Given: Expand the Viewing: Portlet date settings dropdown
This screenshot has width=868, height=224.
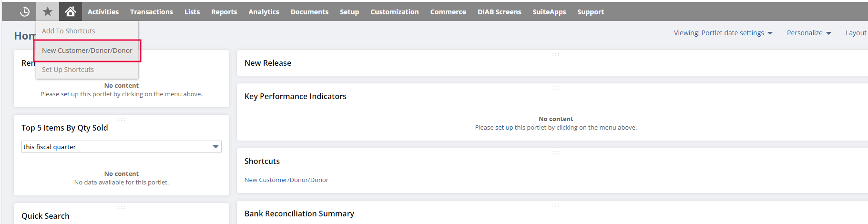Looking at the screenshot, I should tap(723, 33).
